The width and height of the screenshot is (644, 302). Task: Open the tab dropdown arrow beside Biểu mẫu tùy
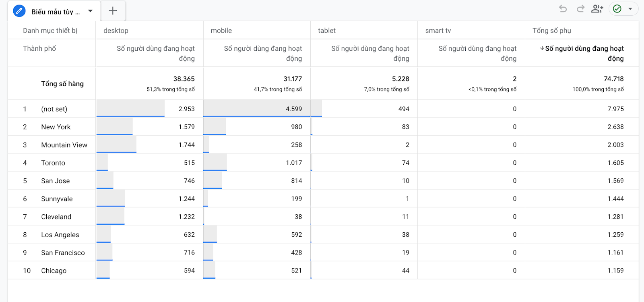(x=90, y=11)
